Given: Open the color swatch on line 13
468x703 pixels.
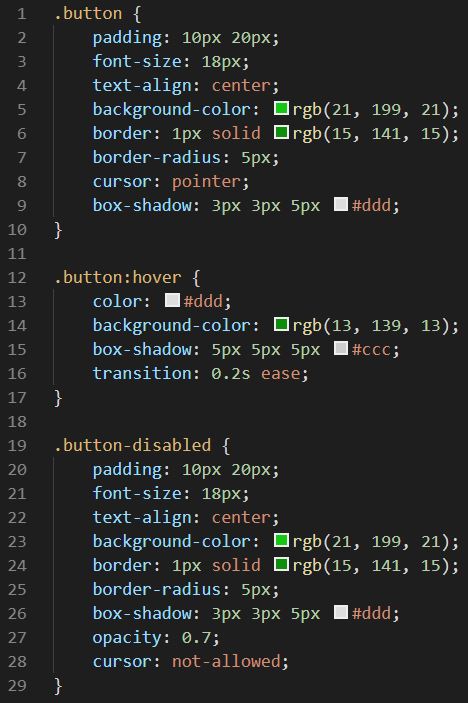Looking at the screenshot, I should pyautogui.click(x=172, y=300).
